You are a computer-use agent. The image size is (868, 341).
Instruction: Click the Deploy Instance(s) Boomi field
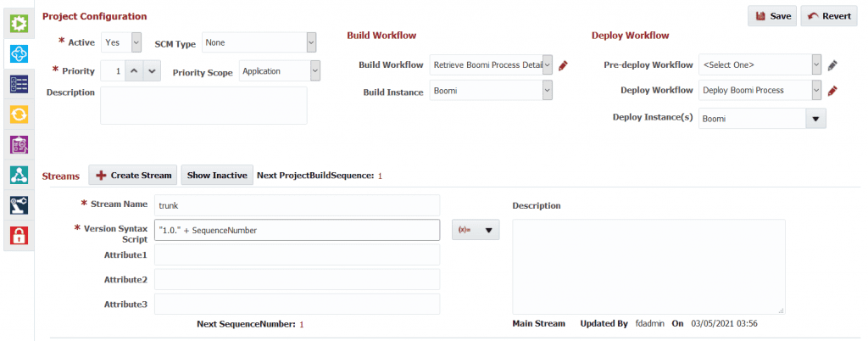(x=752, y=119)
